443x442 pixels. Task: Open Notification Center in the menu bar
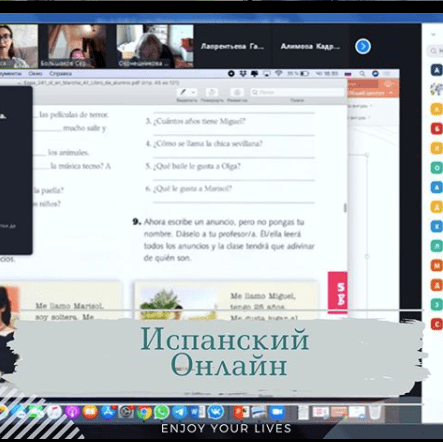click(387, 73)
